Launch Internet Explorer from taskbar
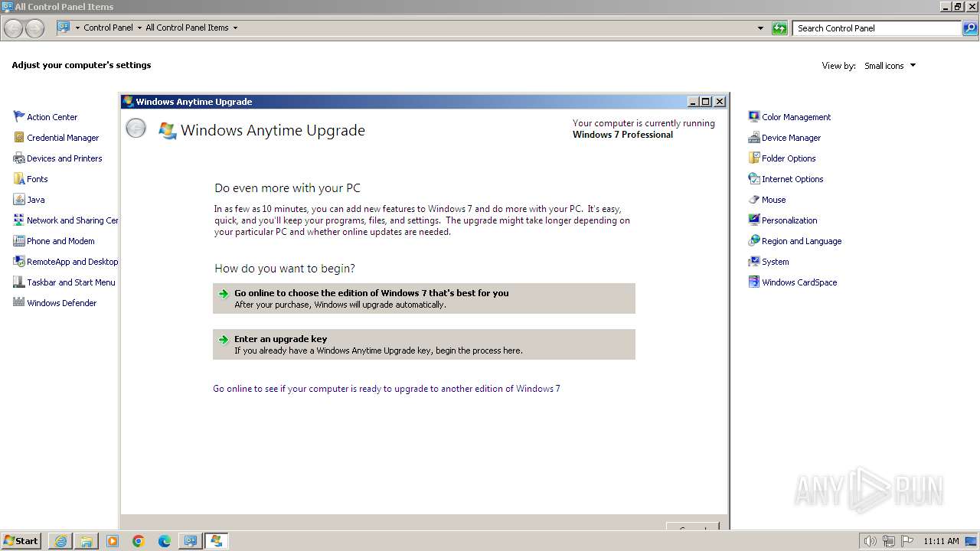Viewport: 980px width, 551px height. 60,541
